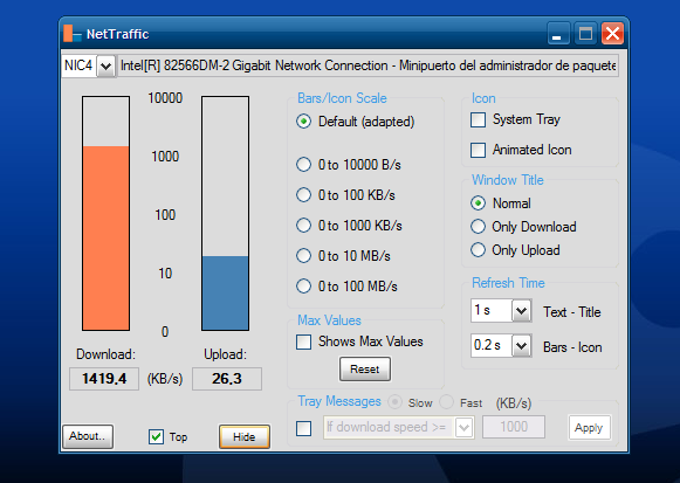
Task: Enable the Animated Icon checkbox
Action: (478, 150)
